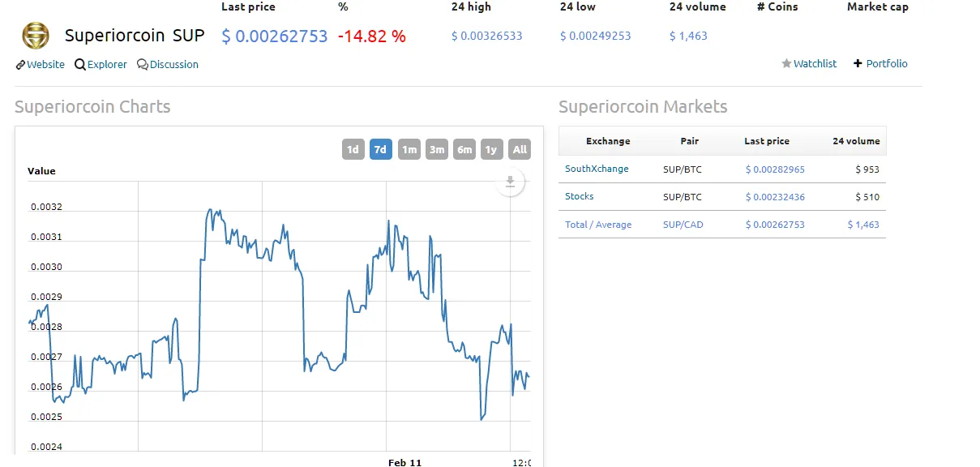Click the Superiorcoin Charts heading
The width and height of the screenshot is (980, 467).
[x=92, y=107]
